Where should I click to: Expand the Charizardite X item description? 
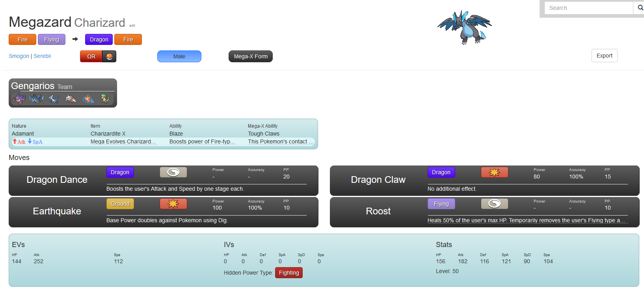[x=123, y=142]
